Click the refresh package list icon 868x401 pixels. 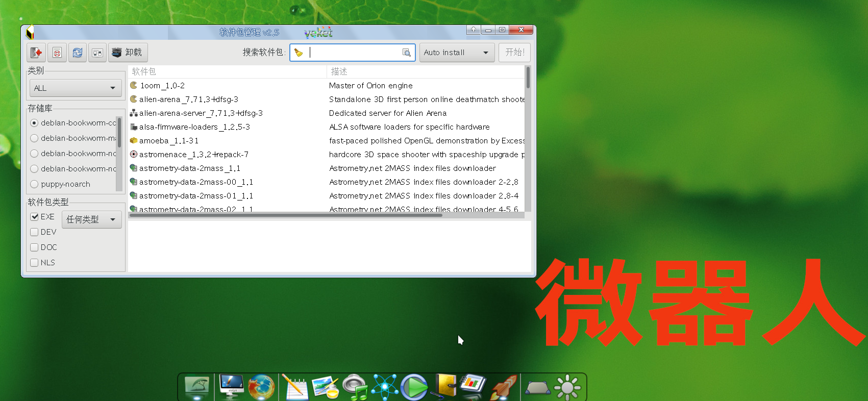(x=78, y=53)
